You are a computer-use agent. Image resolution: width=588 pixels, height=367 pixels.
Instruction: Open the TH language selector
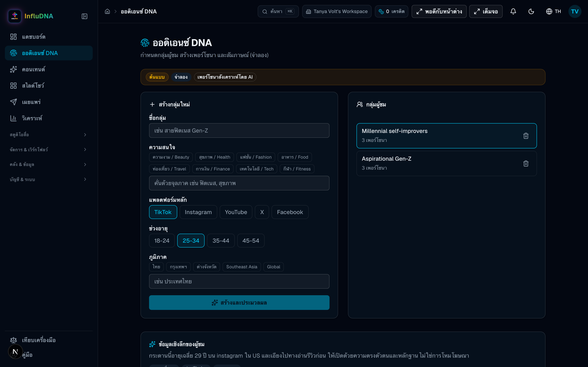(553, 11)
